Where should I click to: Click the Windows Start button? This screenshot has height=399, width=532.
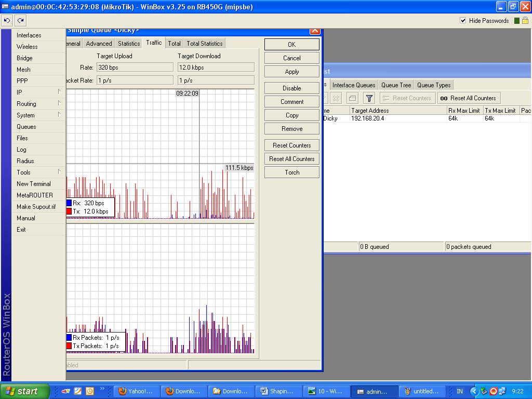[24, 391]
